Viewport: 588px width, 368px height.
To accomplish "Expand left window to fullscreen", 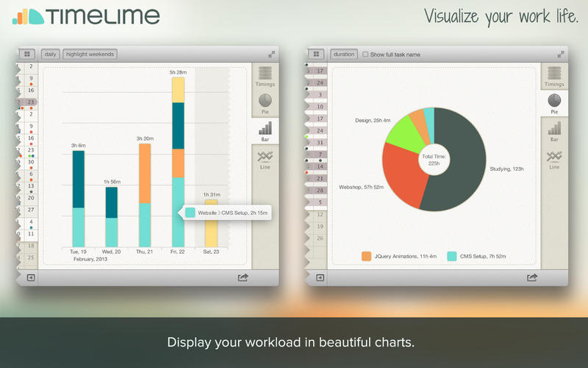I will click(271, 54).
